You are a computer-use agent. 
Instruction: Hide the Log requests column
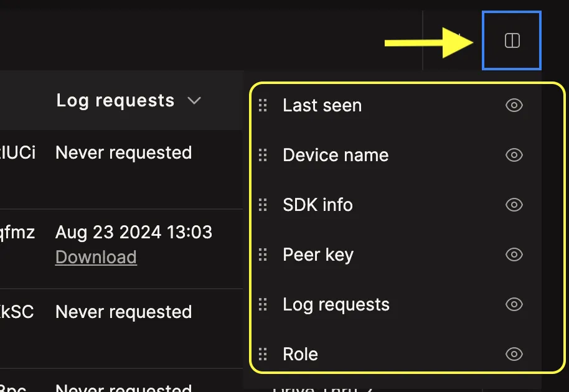pyautogui.click(x=514, y=305)
